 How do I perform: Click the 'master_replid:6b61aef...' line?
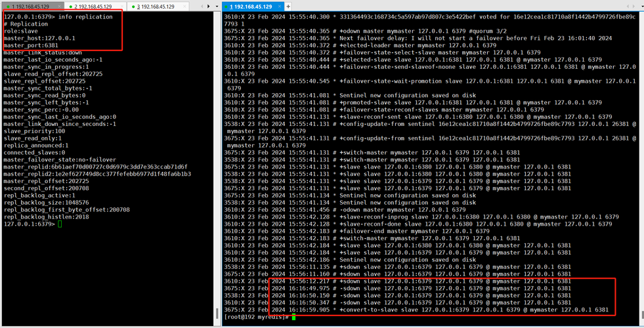pos(96,167)
